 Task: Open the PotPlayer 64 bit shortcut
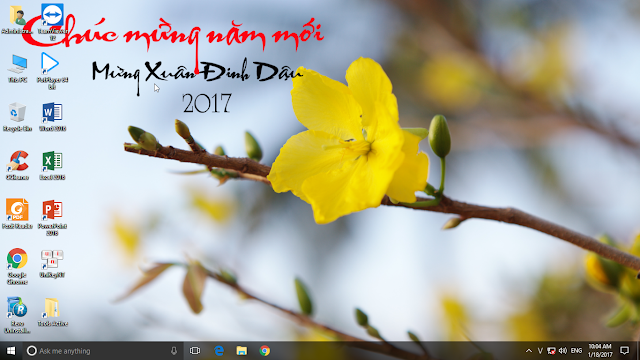click(x=52, y=71)
